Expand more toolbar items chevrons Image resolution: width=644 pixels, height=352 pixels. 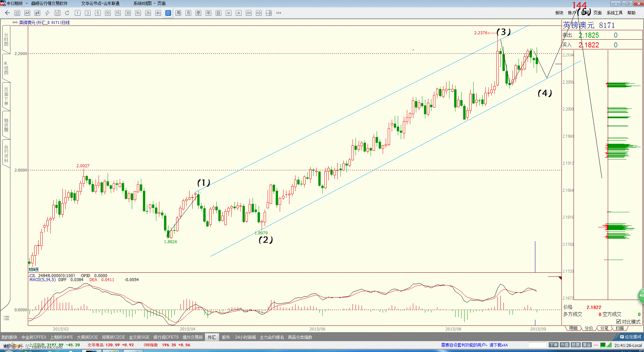279,13
